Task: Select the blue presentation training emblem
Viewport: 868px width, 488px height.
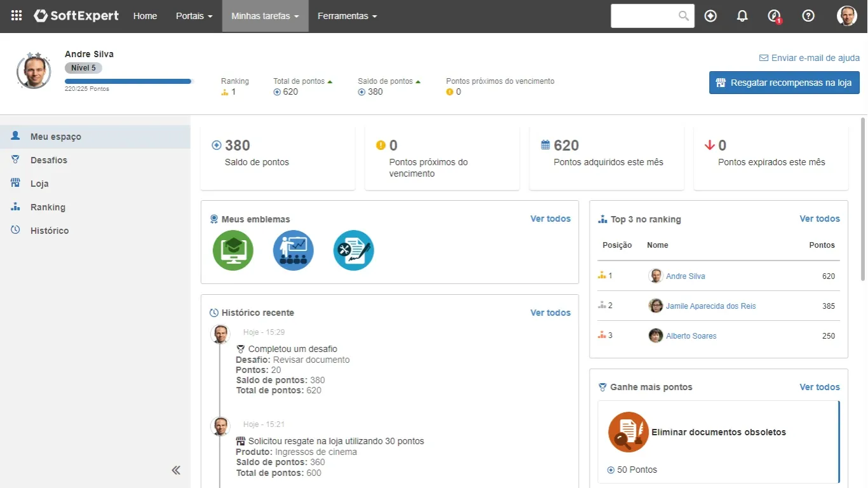Action: (293, 250)
